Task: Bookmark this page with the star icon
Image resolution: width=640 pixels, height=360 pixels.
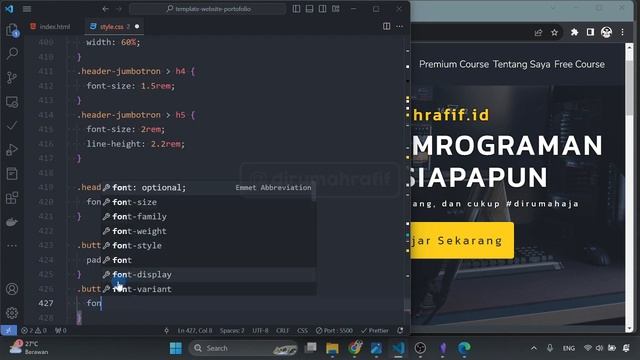Action: coord(554,32)
